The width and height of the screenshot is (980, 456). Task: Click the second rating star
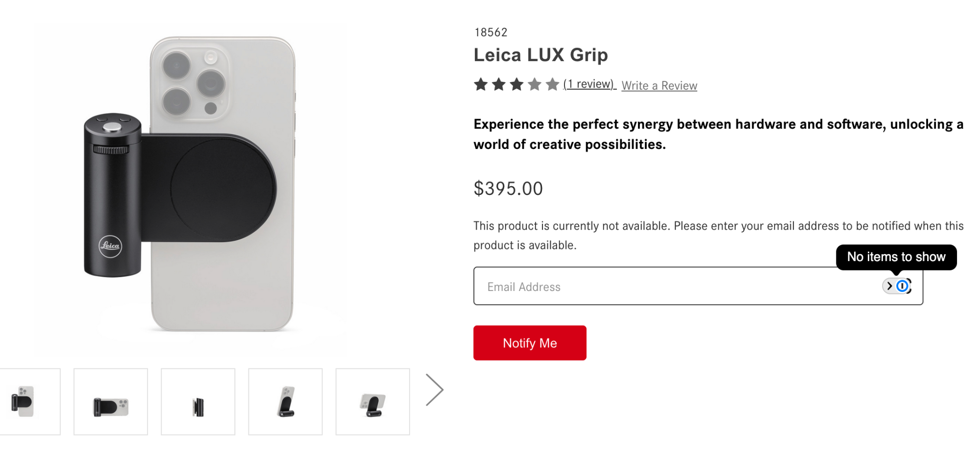click(499, 85)
